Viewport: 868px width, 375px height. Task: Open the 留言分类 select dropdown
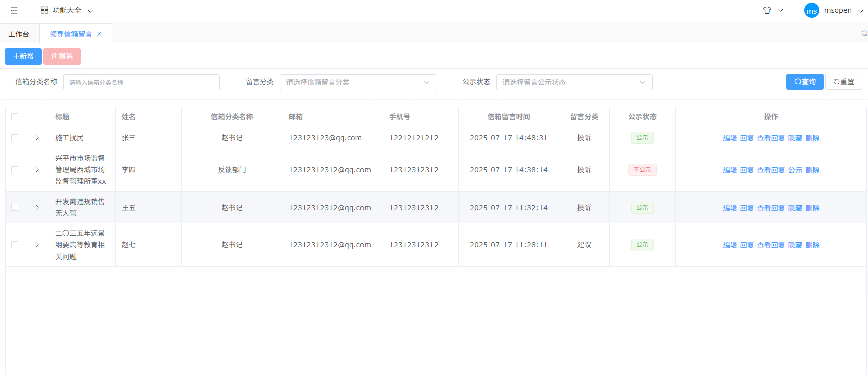358,82
